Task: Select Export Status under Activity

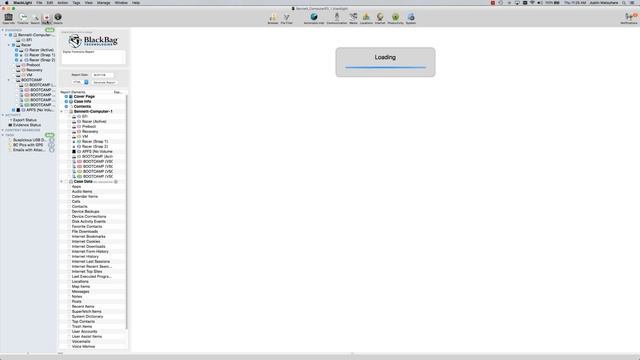Action: pos(25,120)
